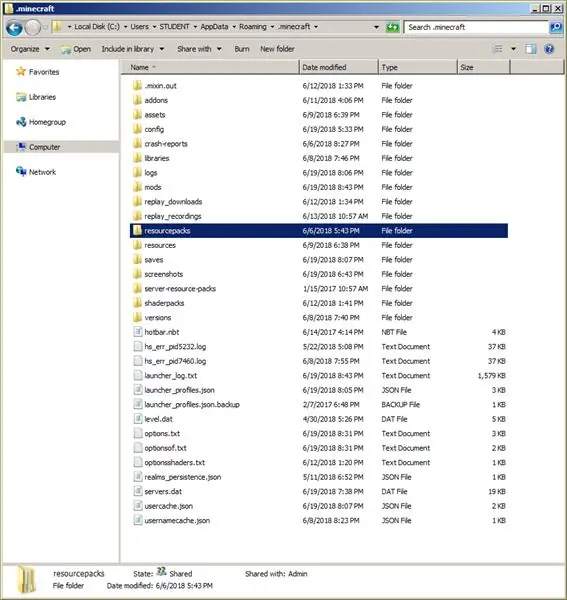Toggle the preview pane icon
567x600 pixels.
pyautogui.click(x=530, y=49)
